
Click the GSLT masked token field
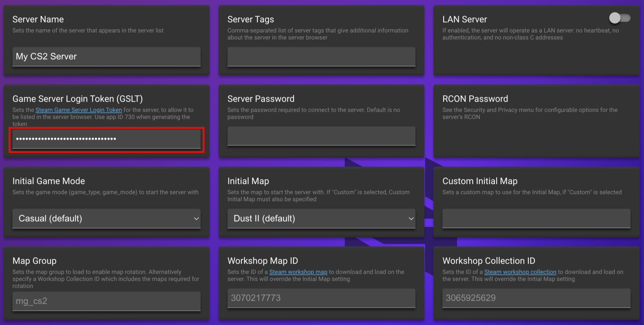point(106,139)
